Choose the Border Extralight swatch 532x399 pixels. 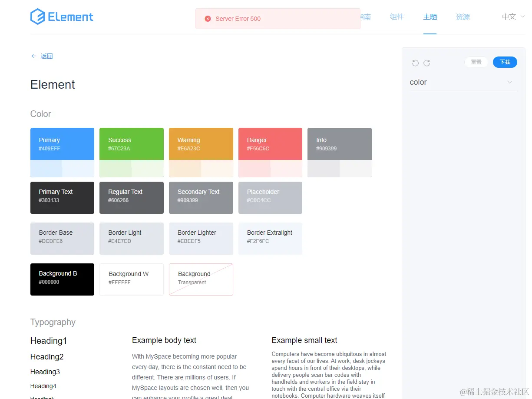(x=270, y=239)
